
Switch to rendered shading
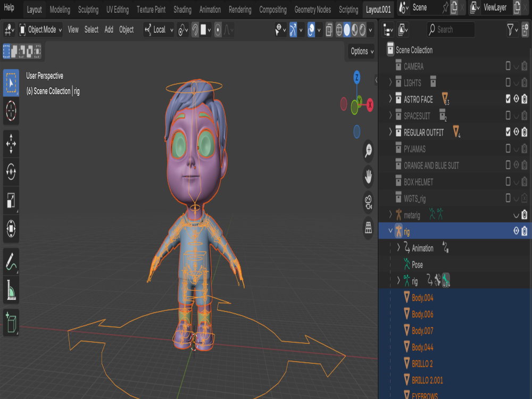click(362, 30)
